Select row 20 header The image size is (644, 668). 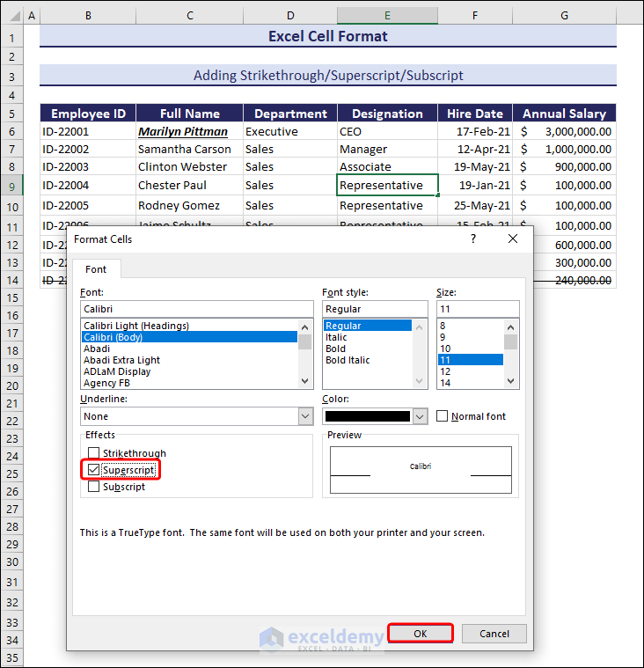[12, 386]
